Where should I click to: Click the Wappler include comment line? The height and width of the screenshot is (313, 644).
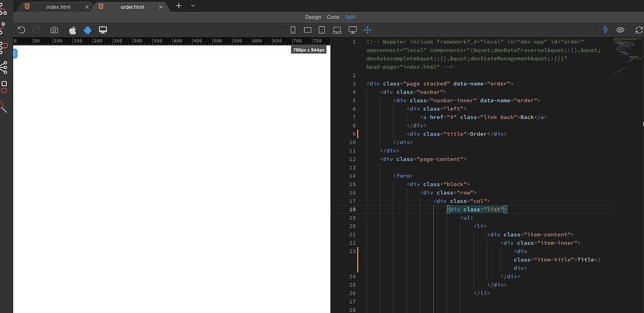484,54
